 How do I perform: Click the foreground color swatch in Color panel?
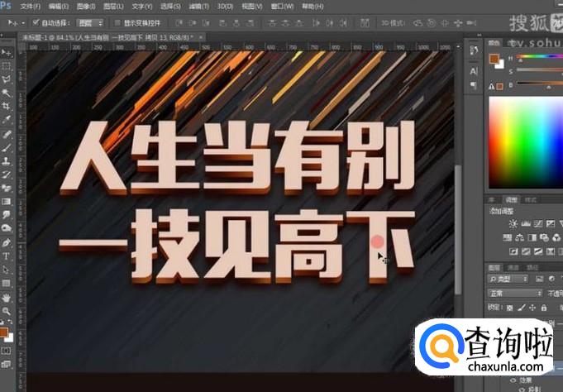point(494,59)
